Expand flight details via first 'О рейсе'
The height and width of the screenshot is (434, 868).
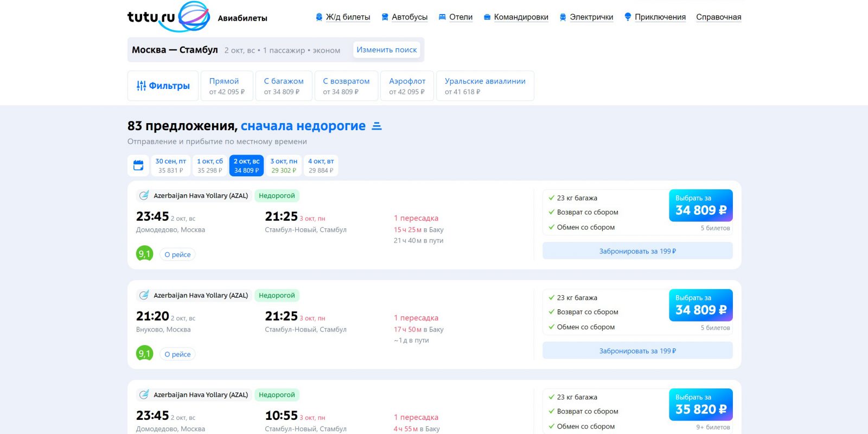coord(177,254)
